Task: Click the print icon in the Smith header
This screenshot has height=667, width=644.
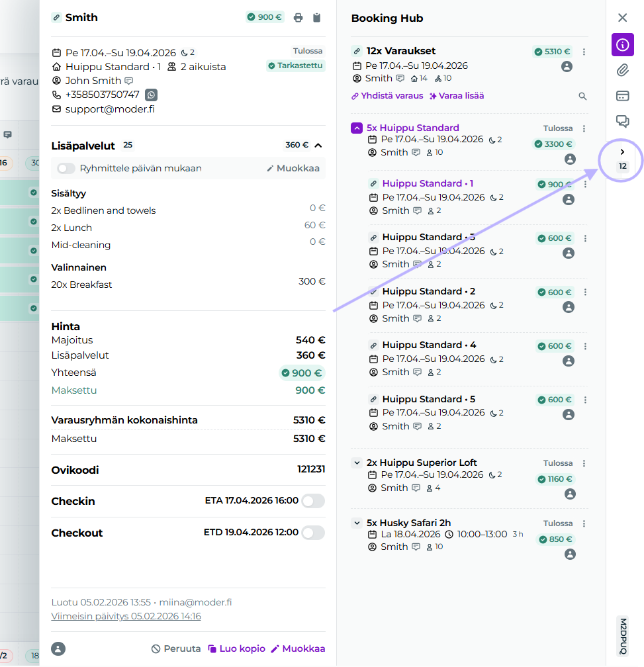Action: click(x=298, y=18)
